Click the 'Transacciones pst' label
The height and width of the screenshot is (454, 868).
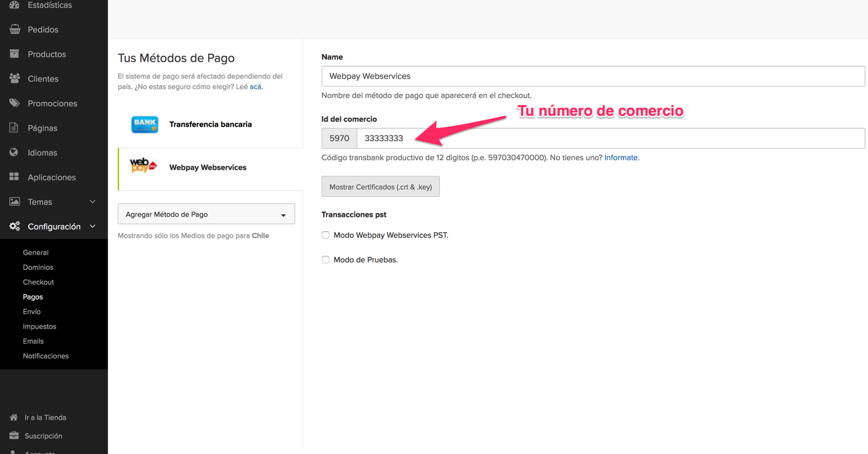354,214
